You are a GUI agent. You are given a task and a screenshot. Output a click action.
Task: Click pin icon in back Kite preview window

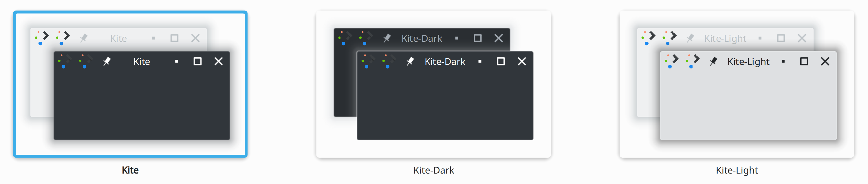(84, 38)
